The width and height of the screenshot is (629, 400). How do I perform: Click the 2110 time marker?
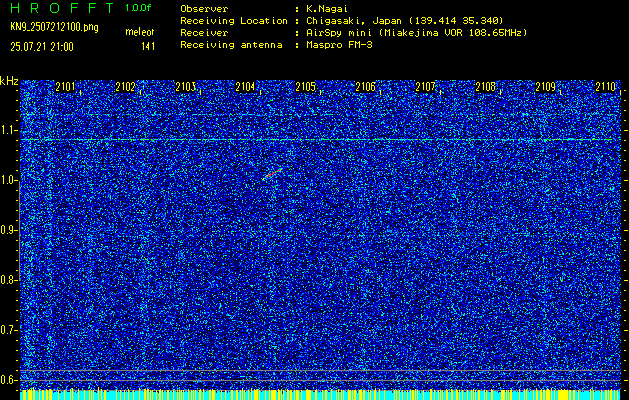(606, 87)
